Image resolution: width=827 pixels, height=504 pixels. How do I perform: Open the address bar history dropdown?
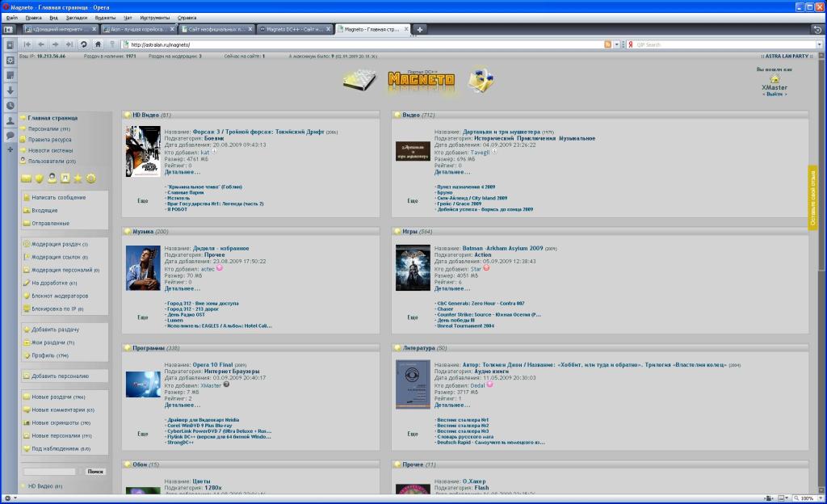click(x=616, y=44)
